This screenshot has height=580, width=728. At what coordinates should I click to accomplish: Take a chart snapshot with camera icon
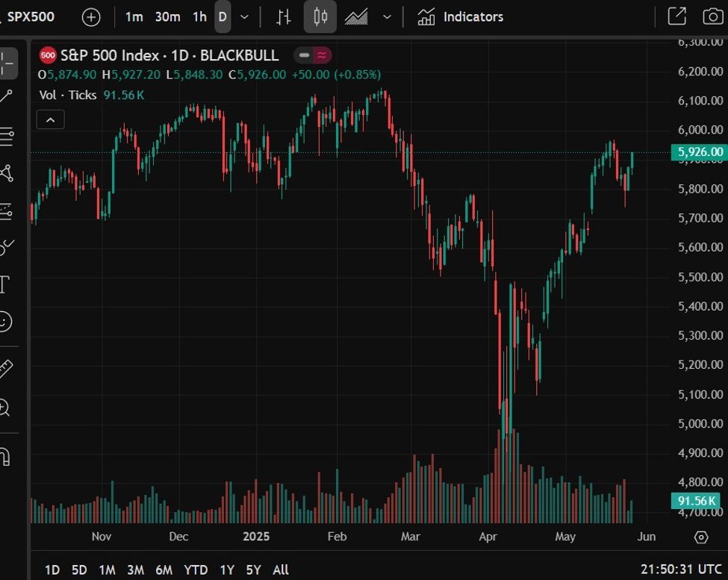coord(713,16)
